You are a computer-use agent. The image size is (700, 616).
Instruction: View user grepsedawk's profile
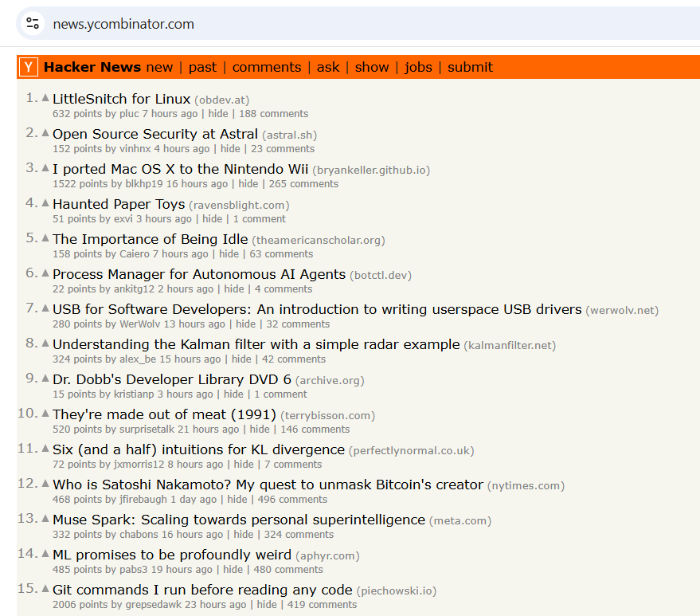(154, 604)
